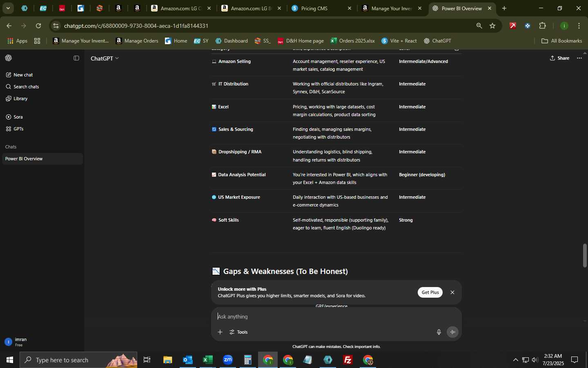Image resolution: width=588 pixels, height=368 pixels.
Task: Click the red arrow extension icon
Action: point(513,26)
